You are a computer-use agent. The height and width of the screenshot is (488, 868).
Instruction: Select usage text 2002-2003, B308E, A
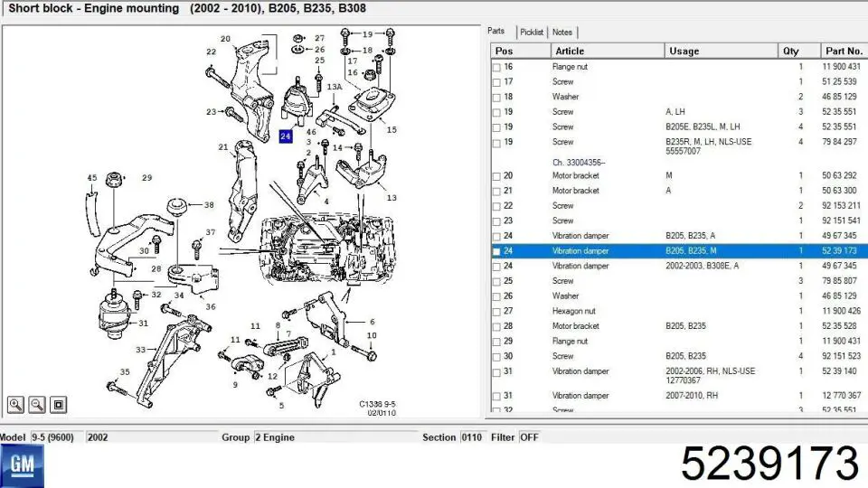[702, 266]
